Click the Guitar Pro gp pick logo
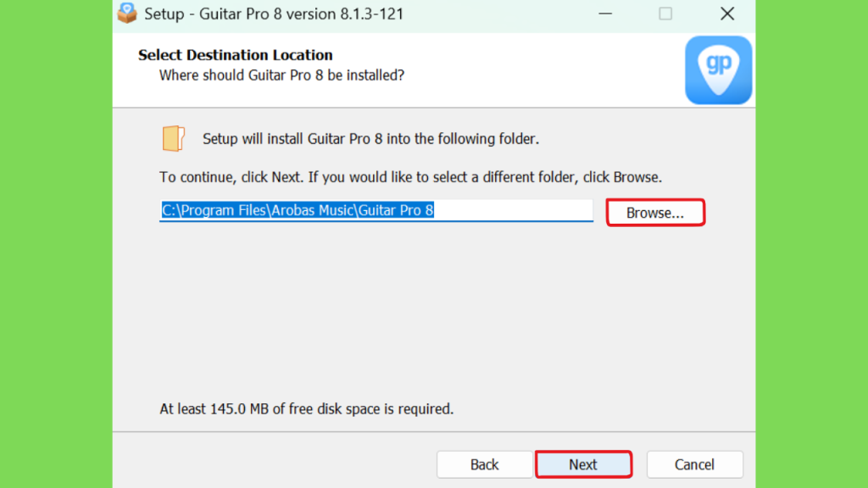The image size is (868, 488). pyautogui.click(x=718, y=70)
